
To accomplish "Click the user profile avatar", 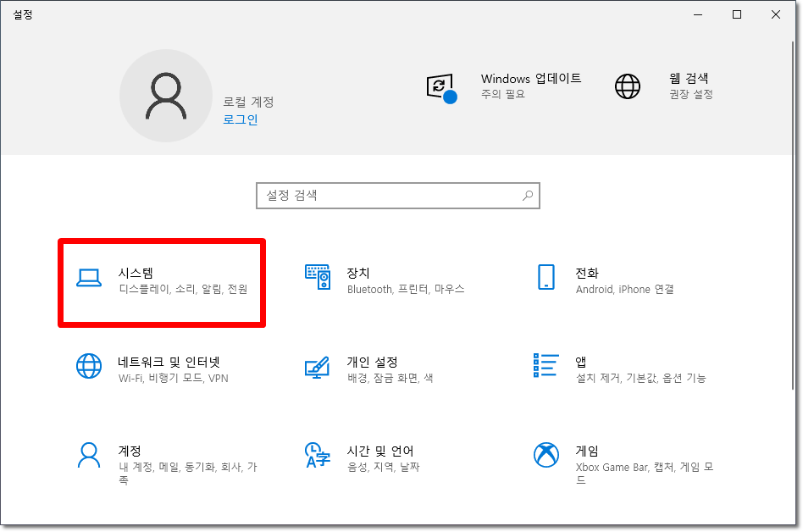I will point(166,96).
